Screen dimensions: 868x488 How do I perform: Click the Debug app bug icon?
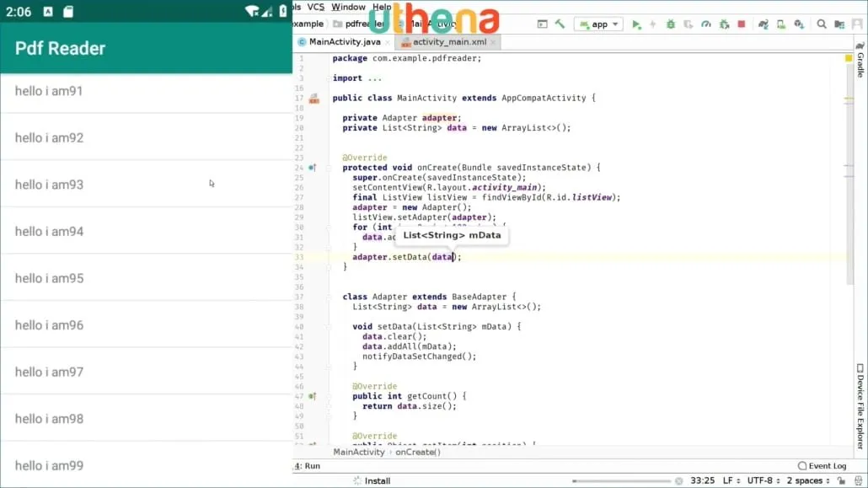click(x=670, y=24)
